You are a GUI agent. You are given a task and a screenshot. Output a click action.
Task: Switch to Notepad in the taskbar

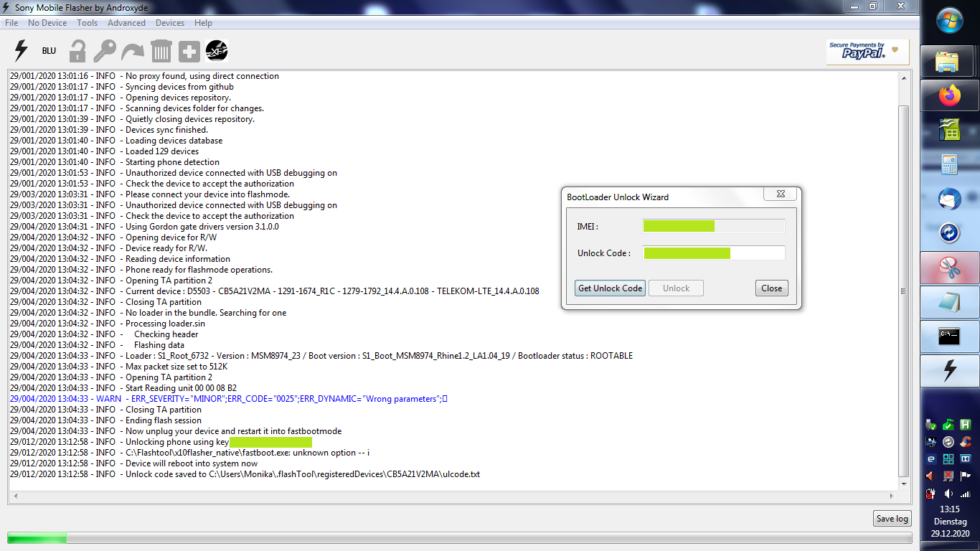(x=950, y=302)
